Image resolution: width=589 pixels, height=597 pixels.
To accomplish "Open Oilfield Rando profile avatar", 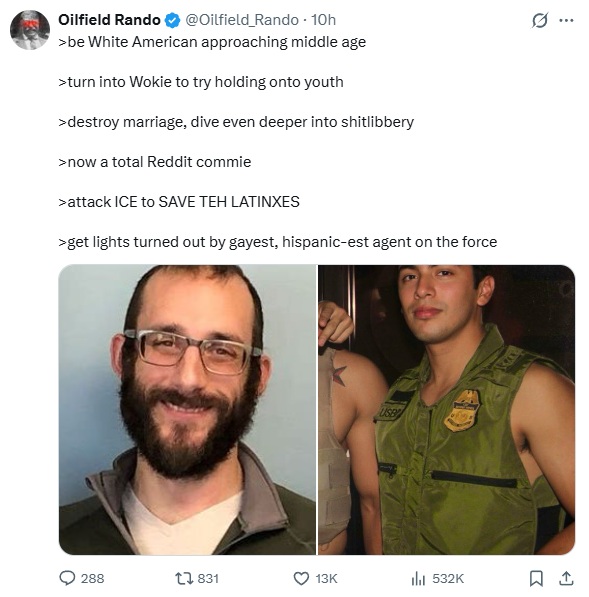I will pyautogui.click(x=30, y=30).
